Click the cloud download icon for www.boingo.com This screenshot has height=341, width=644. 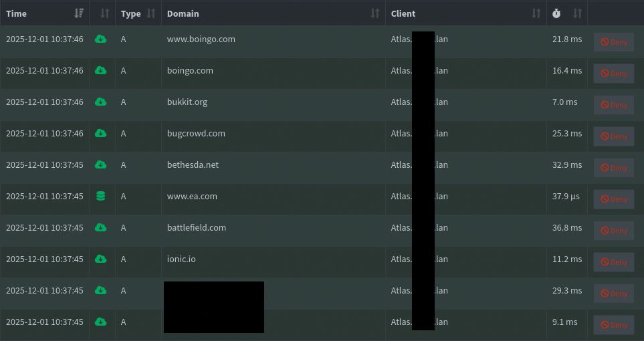100,39
